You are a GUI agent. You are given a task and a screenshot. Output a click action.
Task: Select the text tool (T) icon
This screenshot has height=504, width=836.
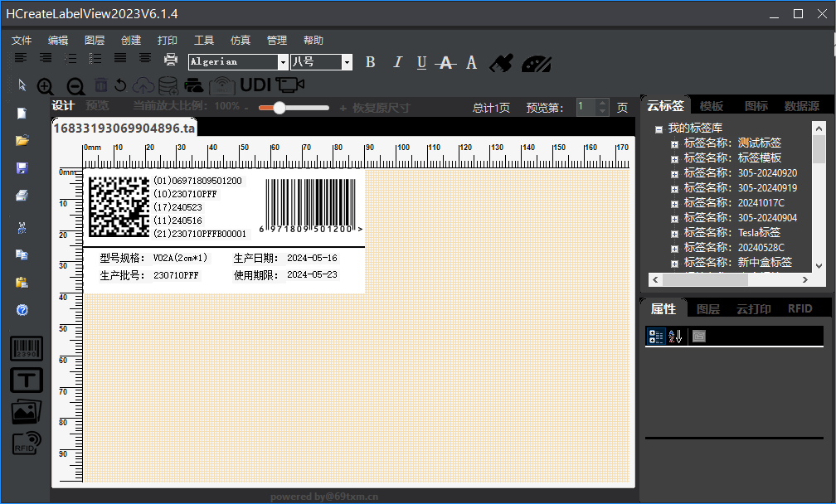click(26, 380)
